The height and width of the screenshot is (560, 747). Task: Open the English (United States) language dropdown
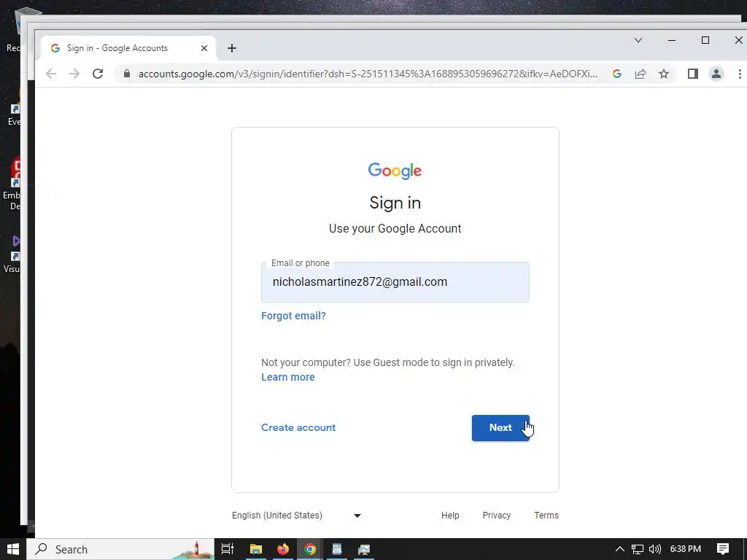pyautogui.click(x=296, y=516)
